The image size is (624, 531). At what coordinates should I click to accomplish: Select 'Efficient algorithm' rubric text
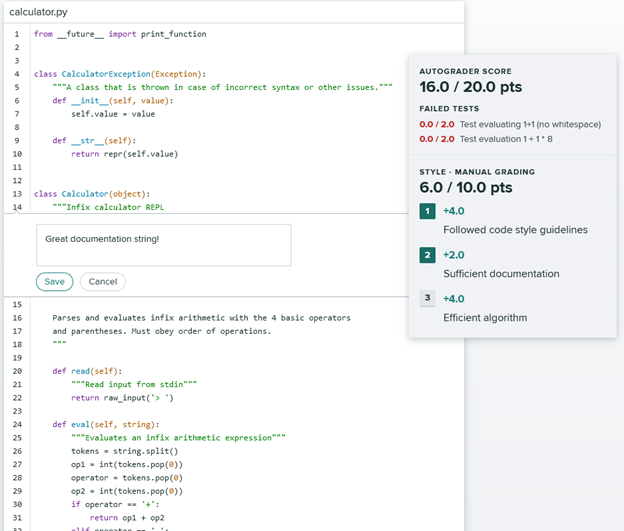pos(485,318)
